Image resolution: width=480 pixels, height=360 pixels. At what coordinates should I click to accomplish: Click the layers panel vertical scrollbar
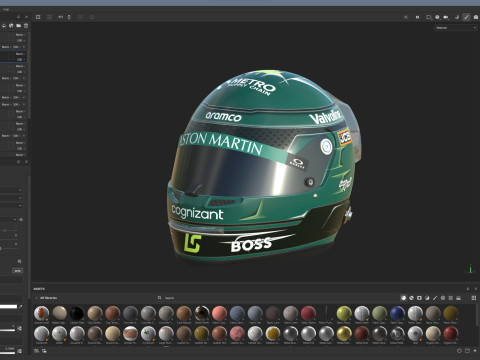[29, 75]
